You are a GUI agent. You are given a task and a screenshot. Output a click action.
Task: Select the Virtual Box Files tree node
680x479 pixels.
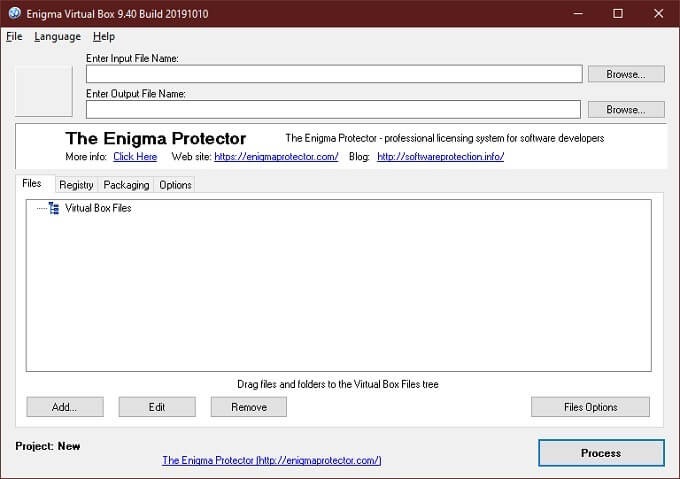pyautogui.click(x=98, y=208)
